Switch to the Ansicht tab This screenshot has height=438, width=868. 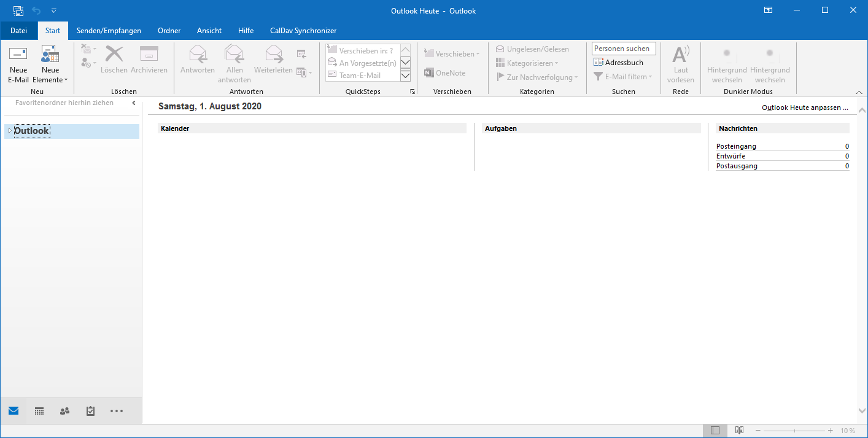[x=209, y=31]
